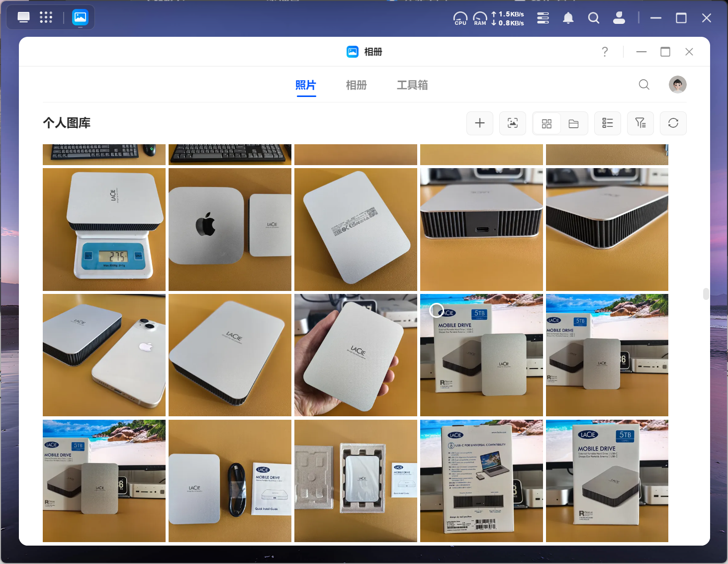Open the profile avatar

(678, 85)
